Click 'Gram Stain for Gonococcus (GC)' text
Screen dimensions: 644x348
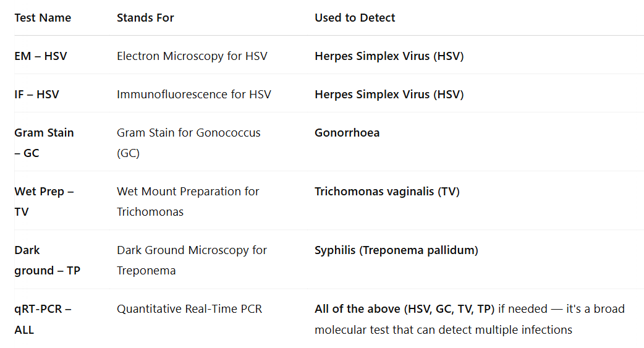(x=189, y=143)
